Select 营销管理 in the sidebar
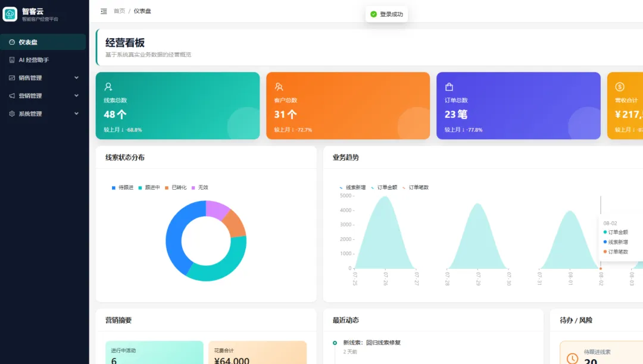The width and height of the screenshot is (643, 364). [x=43, y=96]
